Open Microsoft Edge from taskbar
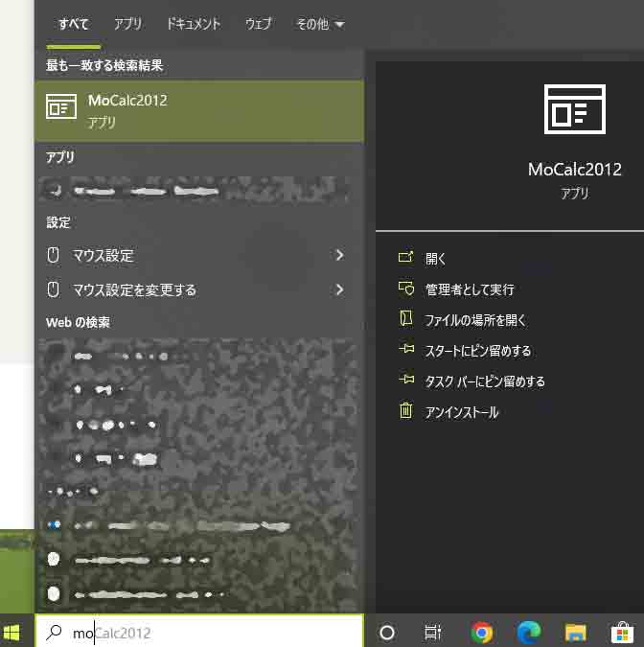The width and height of the screenshot is (644, 647). click(528, 633)
